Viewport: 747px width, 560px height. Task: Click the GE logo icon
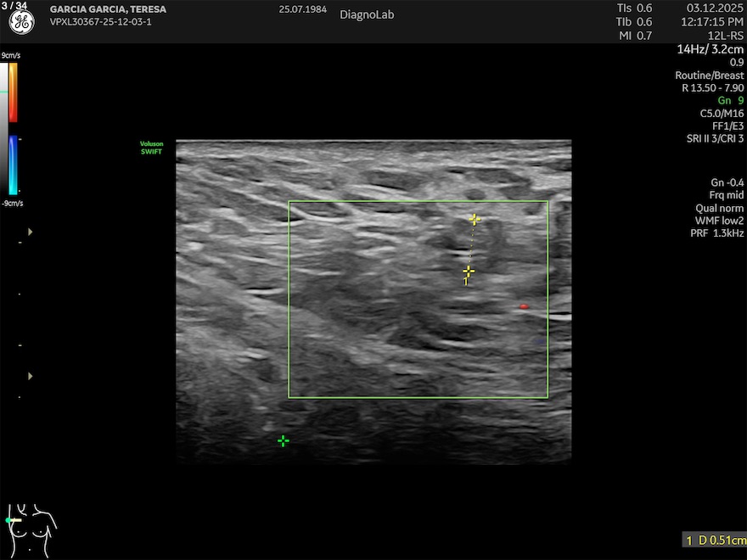[x=21, y=23]
